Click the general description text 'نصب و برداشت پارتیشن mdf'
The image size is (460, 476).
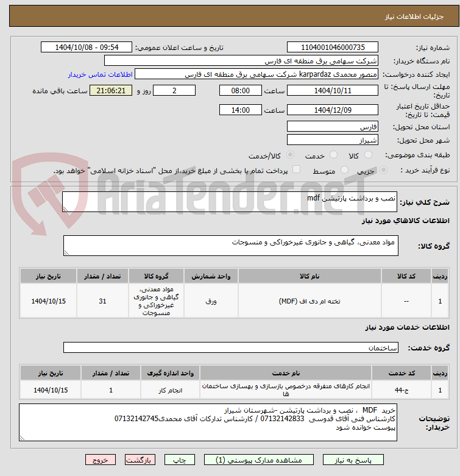pyautogui.click(x=351, y=198)
